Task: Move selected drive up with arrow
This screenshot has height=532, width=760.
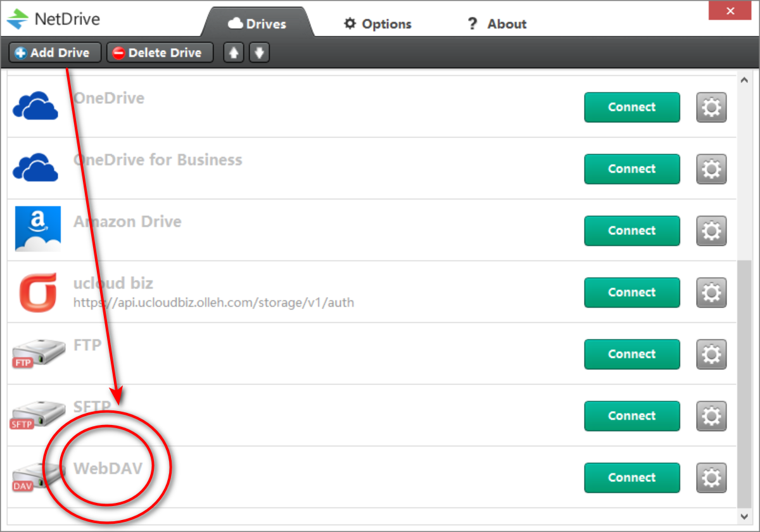Action: click(234, 53)
